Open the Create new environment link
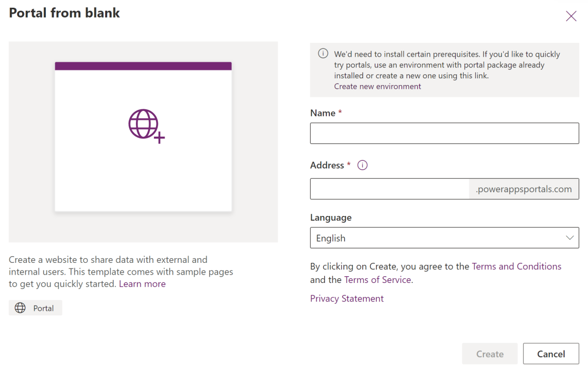The width and height of the screenshot is (588, 368). click(x=377, y=86)
